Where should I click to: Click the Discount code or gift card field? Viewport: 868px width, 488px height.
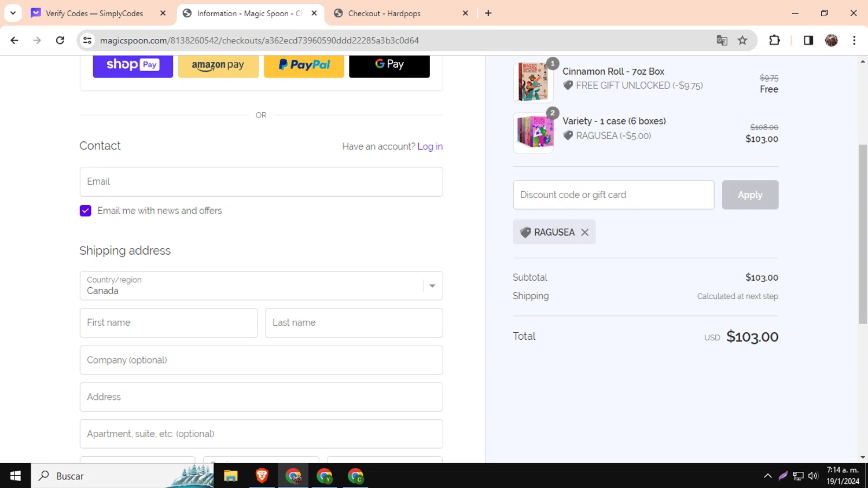(x=613, y=195)
